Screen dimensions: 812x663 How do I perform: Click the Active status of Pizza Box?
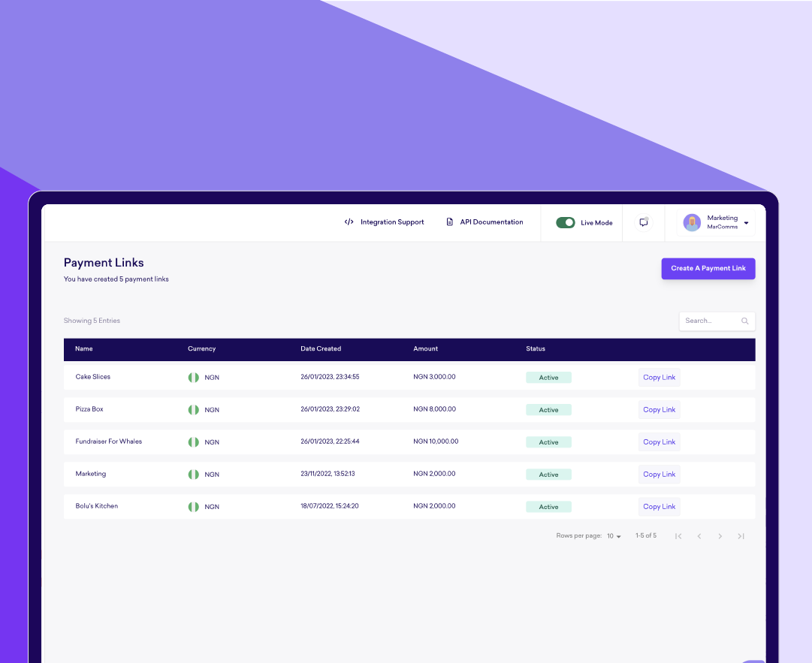pyautogui.click(x=548, y=410)
